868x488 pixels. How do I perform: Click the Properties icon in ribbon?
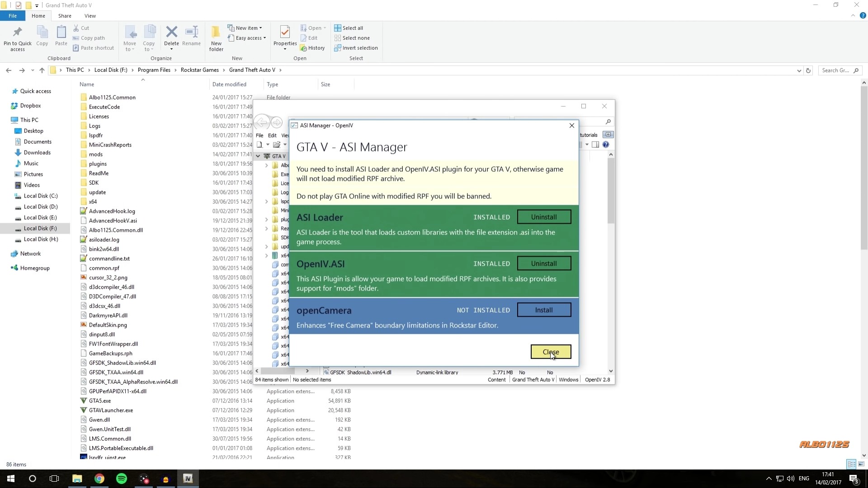(x=285, y=33)
